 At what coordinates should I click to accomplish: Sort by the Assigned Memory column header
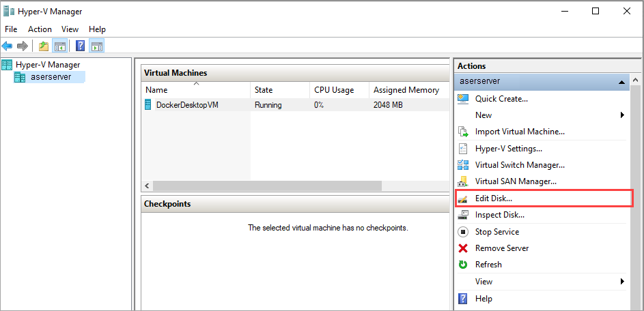[409, 90]
